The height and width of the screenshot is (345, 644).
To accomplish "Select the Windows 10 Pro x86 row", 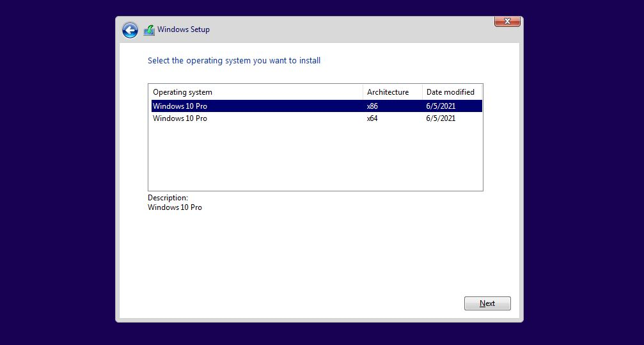I will click(x=317, y=106).
